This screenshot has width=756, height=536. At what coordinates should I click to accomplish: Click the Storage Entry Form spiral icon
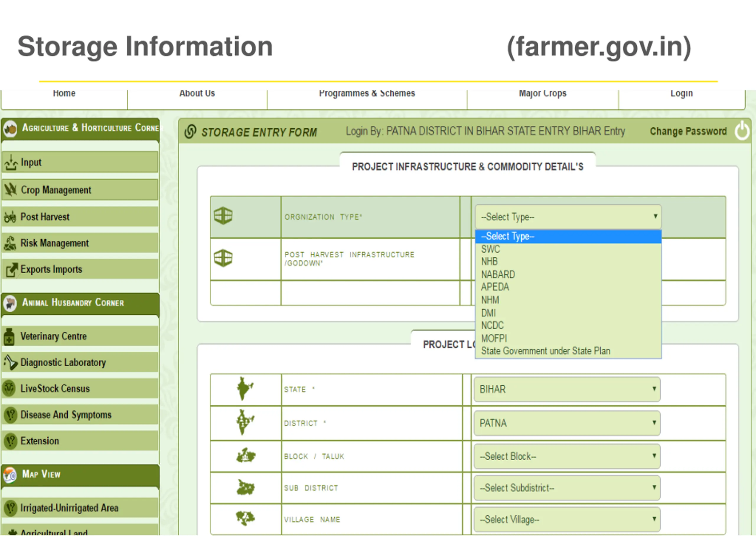190,132
